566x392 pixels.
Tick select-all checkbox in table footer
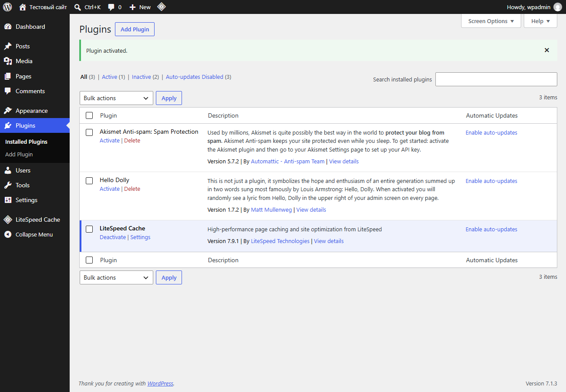(89, 260)
